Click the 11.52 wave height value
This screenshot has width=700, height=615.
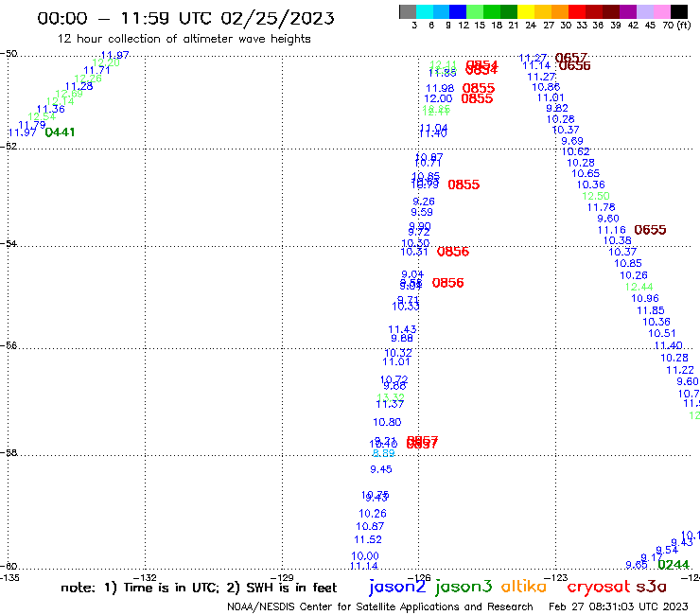tap(368, 539)
